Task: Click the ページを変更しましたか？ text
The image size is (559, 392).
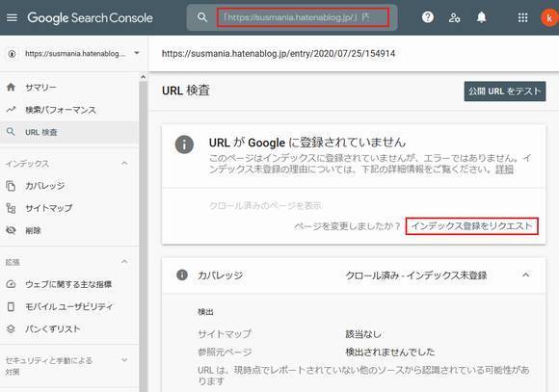Action: (347, 226)
